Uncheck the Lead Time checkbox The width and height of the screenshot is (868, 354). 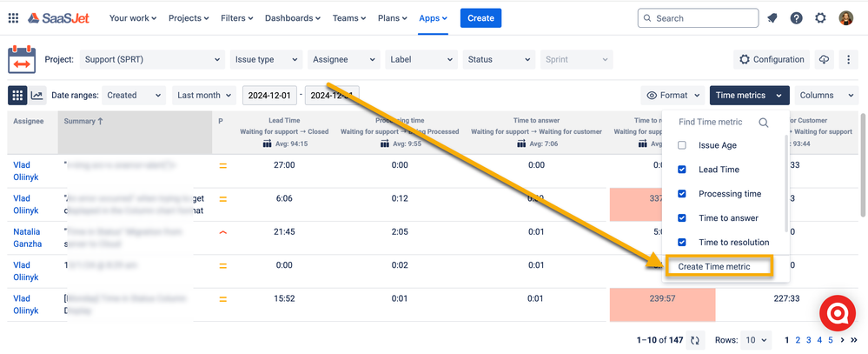coord(682,170)
